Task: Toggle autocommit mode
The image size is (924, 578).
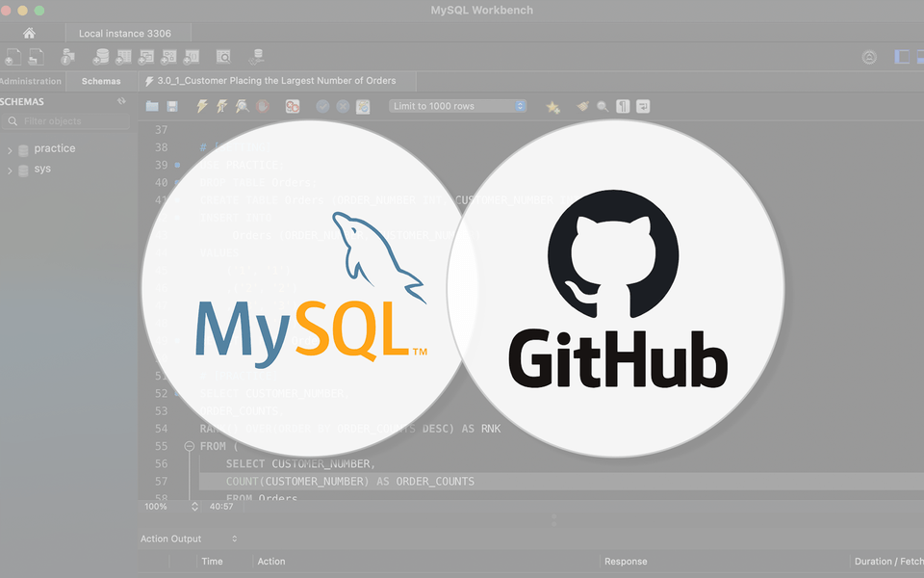Action: 363,106
